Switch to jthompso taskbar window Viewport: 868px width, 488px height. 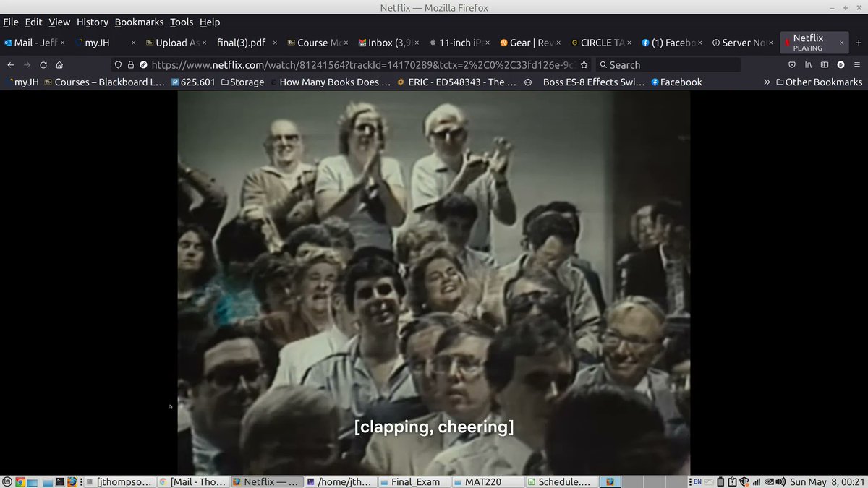click(119, 481)
